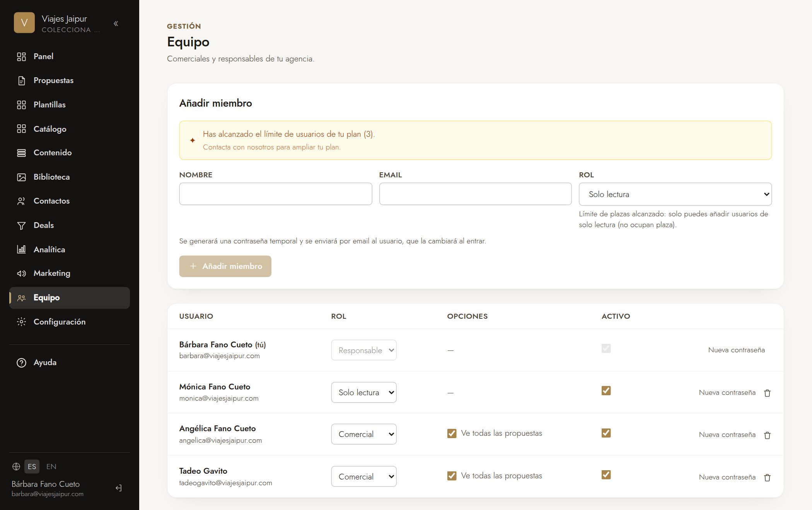Open the Rol dropdown in Añadir miembro
The image size is (812, 510).
[675, 194]
